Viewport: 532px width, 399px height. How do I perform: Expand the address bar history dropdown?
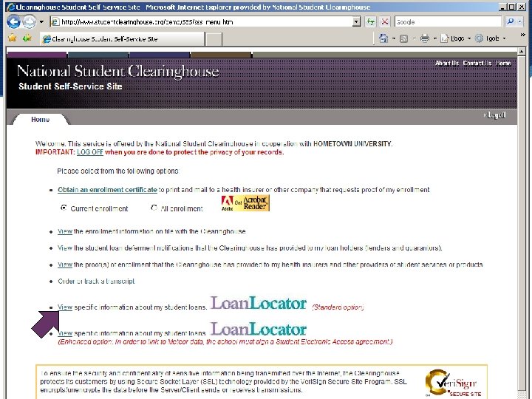coord(356,22)
